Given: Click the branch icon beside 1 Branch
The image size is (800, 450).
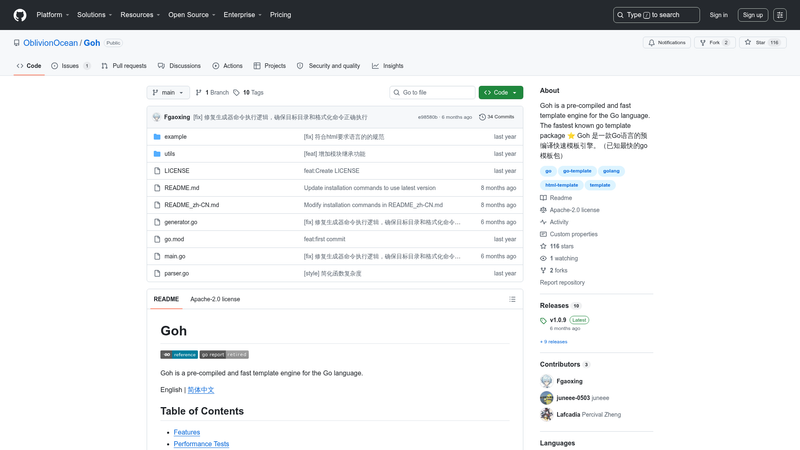Looking at the screenshot, I should pos(198,92).
